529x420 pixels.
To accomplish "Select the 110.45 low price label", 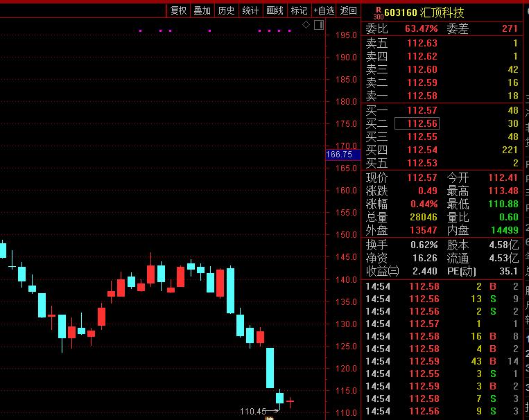I will [253, 412].
